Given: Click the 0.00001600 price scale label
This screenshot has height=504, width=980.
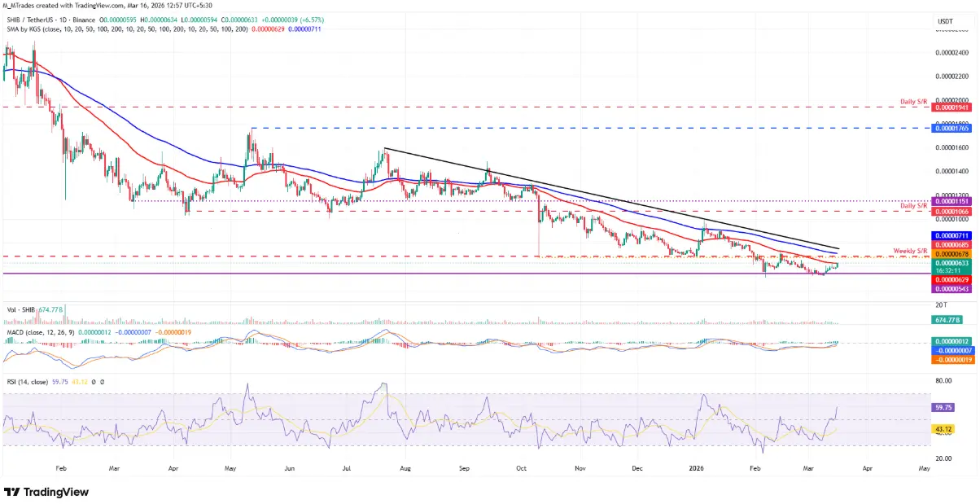Looking at the screenshot, I should [x=952, y=147].
